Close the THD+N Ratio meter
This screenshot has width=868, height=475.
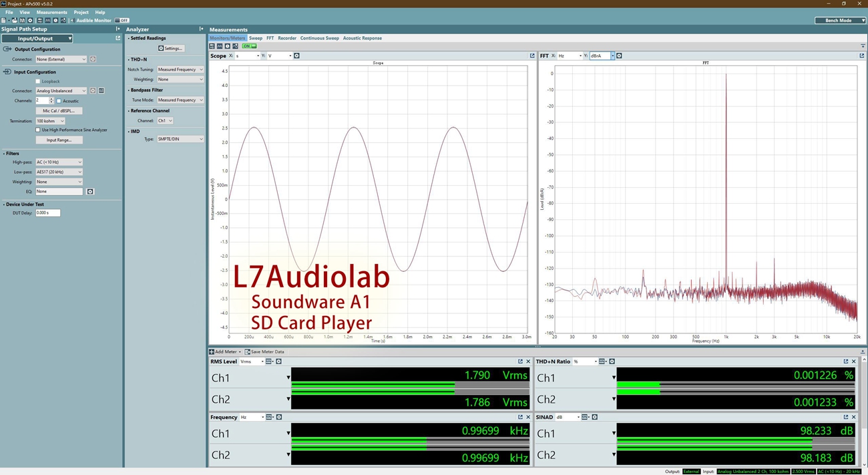click(853, 361)
